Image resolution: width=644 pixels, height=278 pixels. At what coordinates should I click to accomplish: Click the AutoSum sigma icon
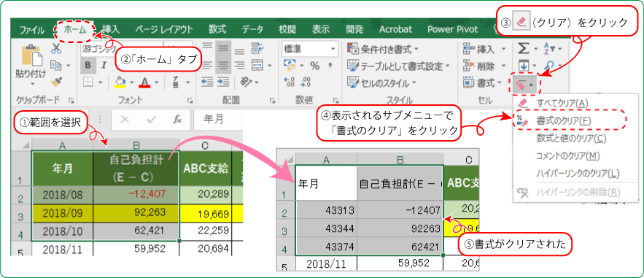(x=523, y=48)
